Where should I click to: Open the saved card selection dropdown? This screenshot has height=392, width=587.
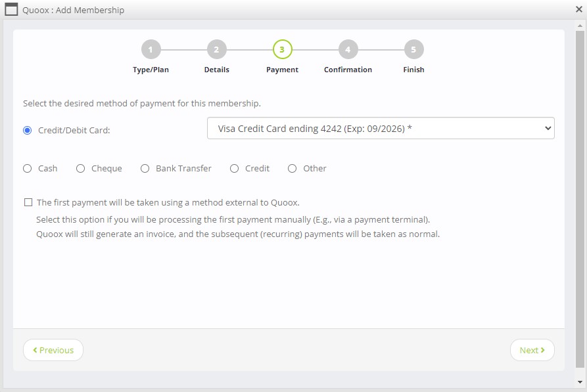380,128
